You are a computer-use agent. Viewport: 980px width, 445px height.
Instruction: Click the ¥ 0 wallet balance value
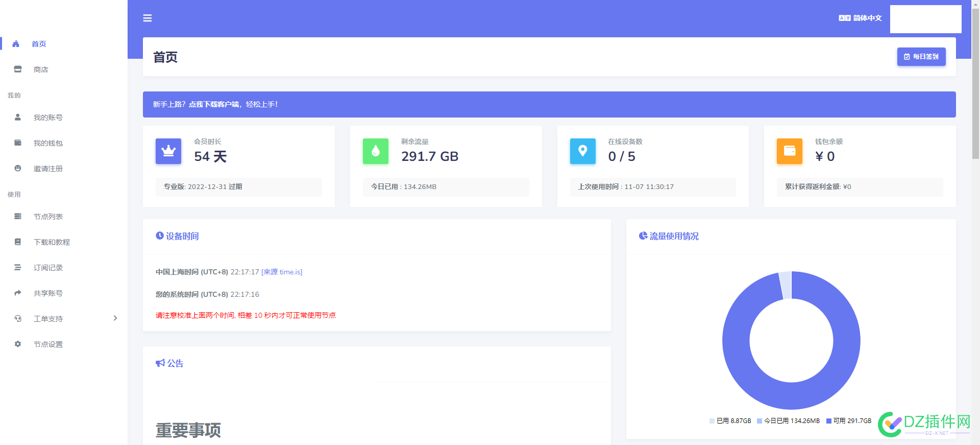pos(825,156)
